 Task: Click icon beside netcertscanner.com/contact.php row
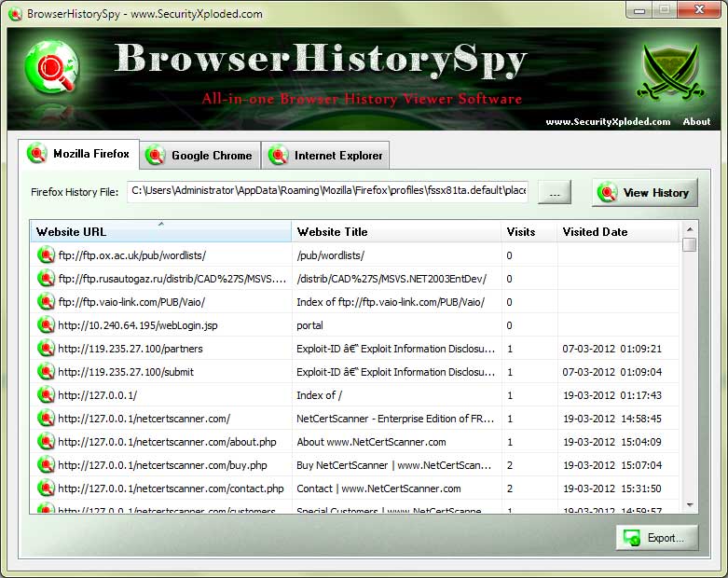(46, 488)
